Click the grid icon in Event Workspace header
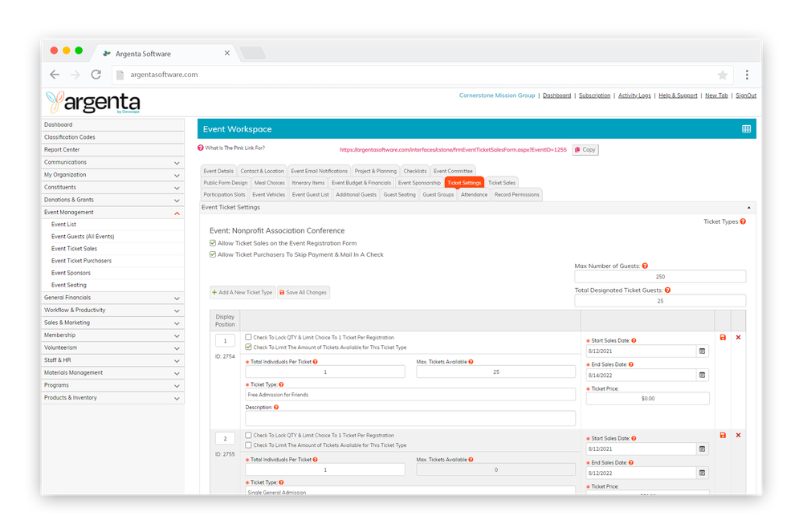This screenshot has height=532, width=803. tap(746, 129)
